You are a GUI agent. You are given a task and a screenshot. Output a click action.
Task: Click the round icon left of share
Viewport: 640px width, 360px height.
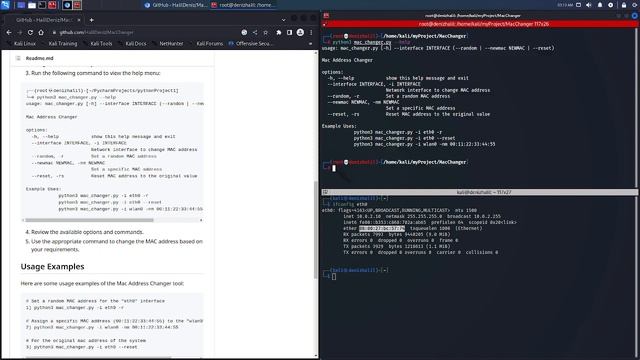(x=244, y=32)
